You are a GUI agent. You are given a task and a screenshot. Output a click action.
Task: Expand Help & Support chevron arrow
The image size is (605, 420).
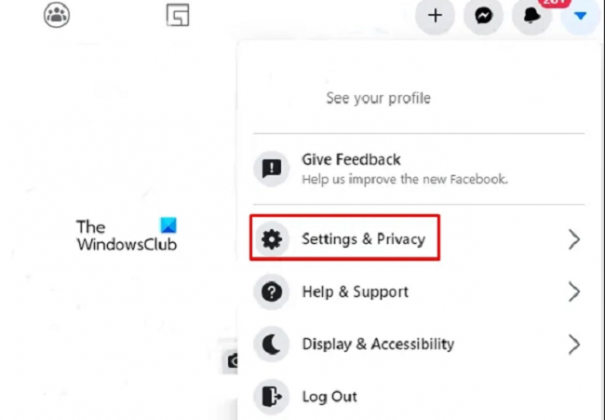coord(574,292)
